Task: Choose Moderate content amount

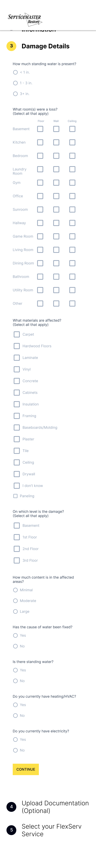Action: click(15, 601)
